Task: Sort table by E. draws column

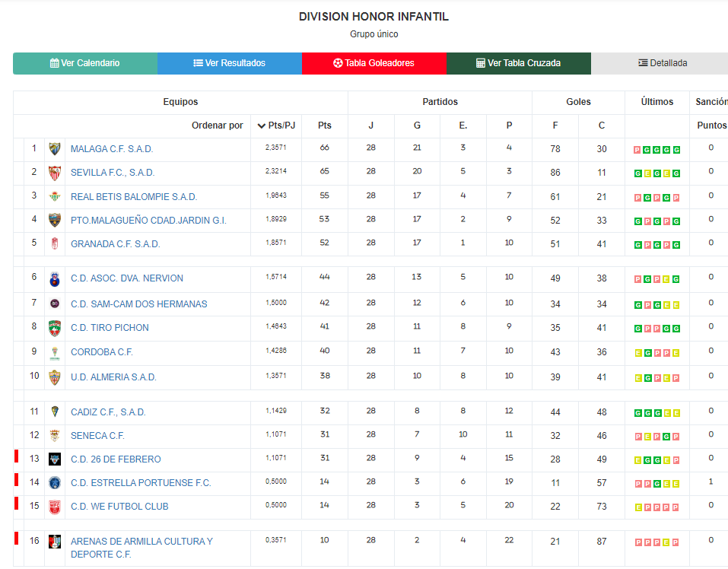Action: (463, 126)
